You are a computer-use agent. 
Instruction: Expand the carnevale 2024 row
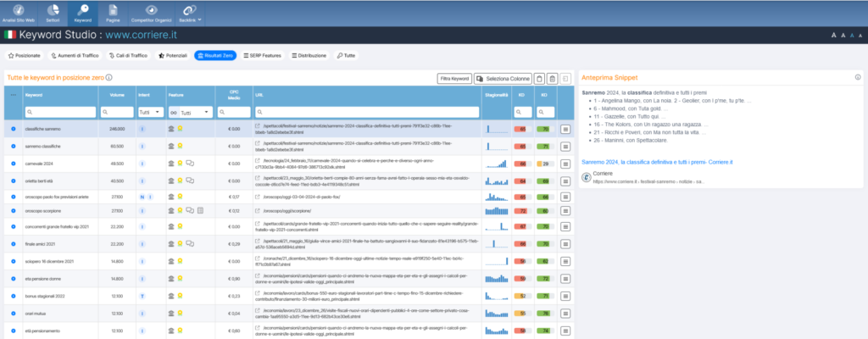tap(14, 164)
